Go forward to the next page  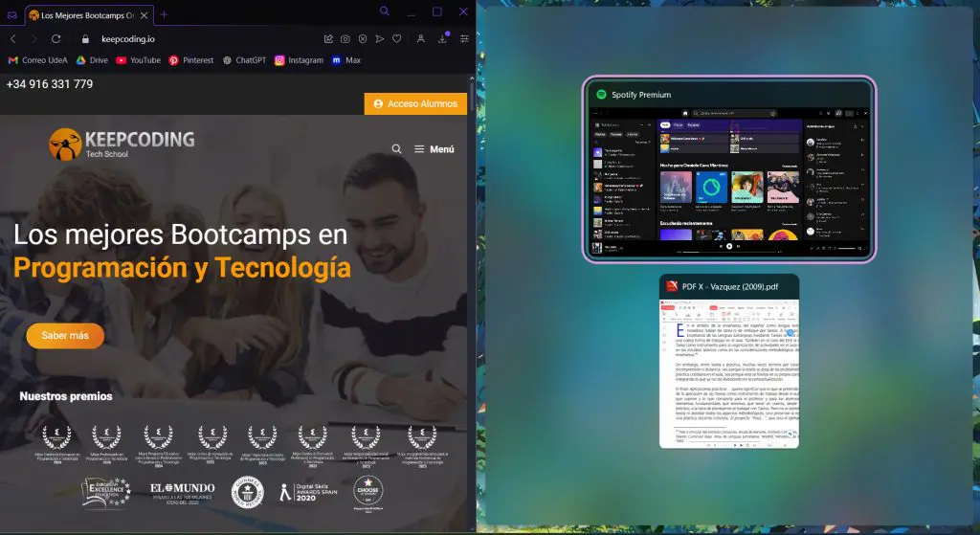click(x=33, y=38)
